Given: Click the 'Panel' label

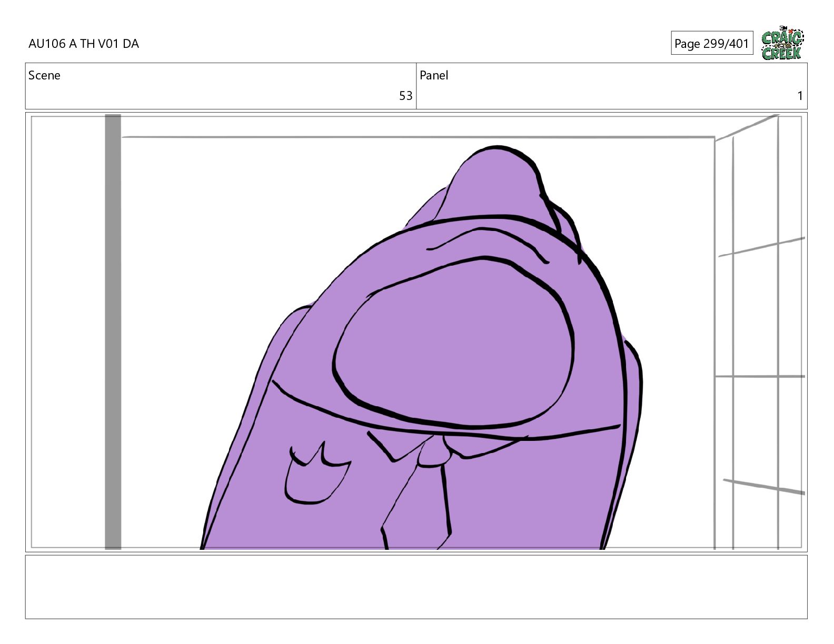Looking at the screenshot, I should point(434,75).
